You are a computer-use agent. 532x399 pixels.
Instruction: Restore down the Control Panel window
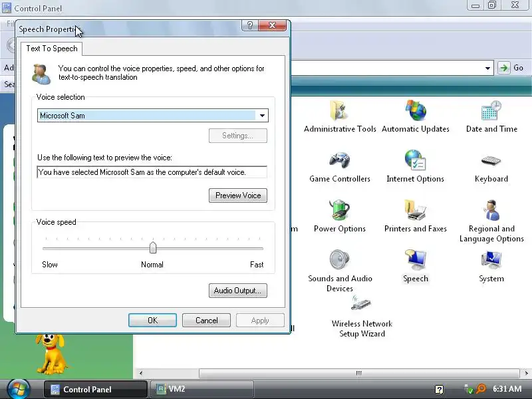click(491, 5)
